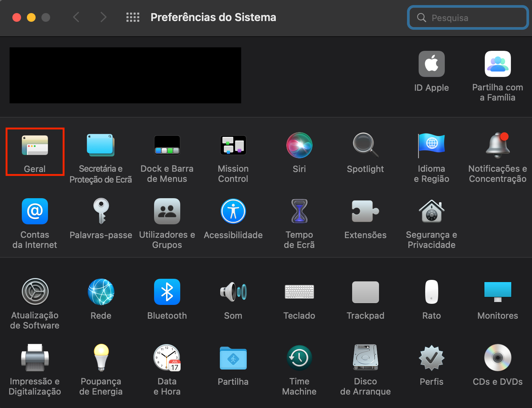Select the Acessibilidade icon
This screenshot has height=408, width=532.
pyautogui.click(x=233, y=212)
